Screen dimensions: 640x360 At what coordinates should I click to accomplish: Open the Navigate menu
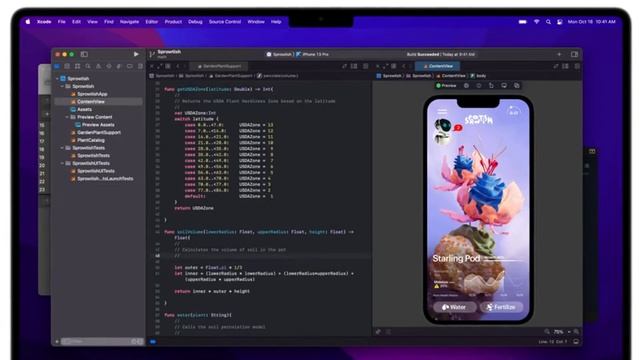(x=129, y=22)
